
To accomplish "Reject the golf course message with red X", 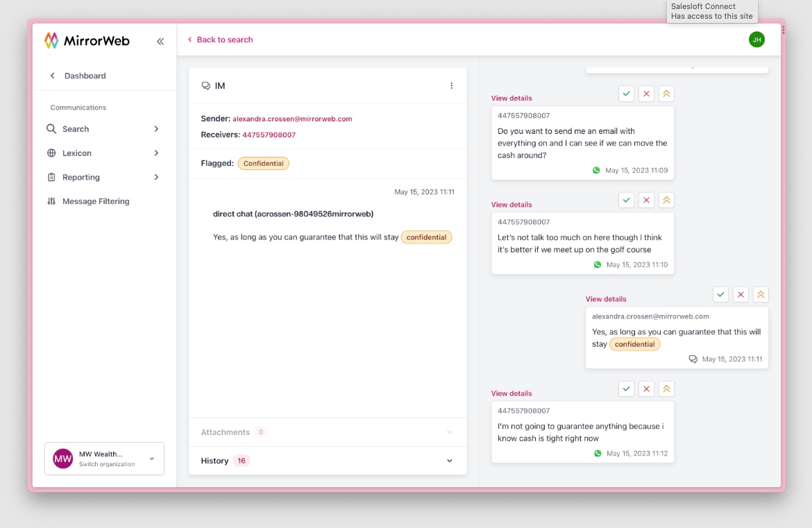I will [x=646, y=200].
